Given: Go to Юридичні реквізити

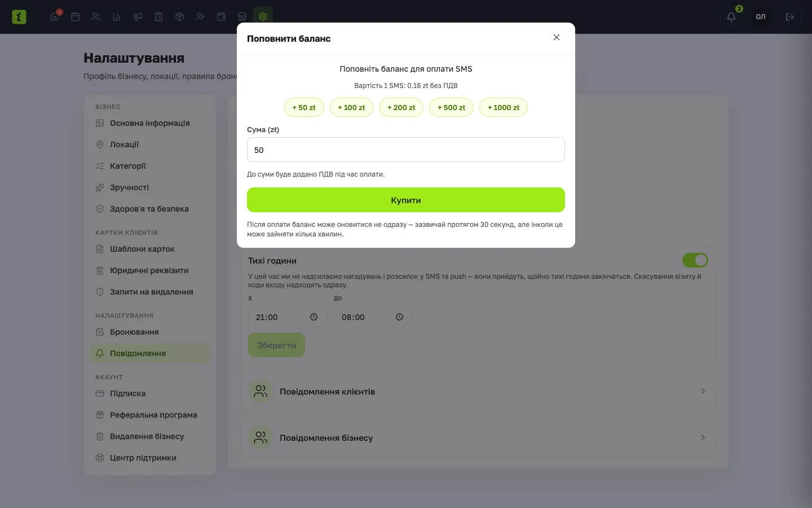Looking at the screenshot, I should tap(150, 270).
